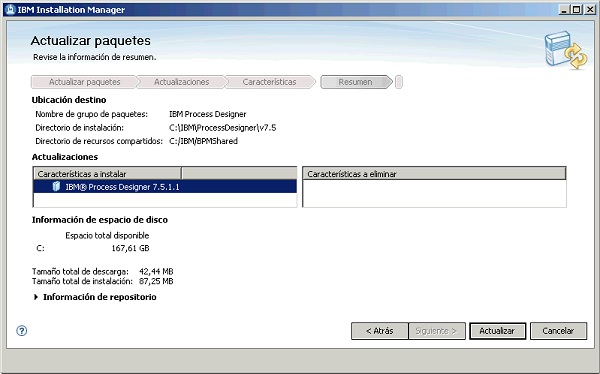Viewport: 600px width, 374px height.
Task: Click the 87,25 MB installation size value
Action: click(x=156, y=281)
